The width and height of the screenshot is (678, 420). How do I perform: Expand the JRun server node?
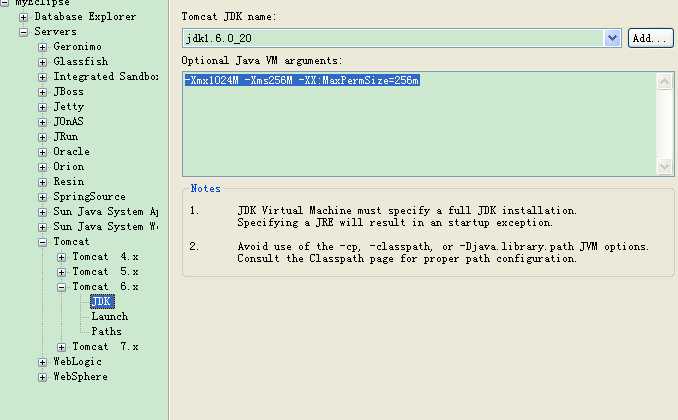[x=42, y=137]
